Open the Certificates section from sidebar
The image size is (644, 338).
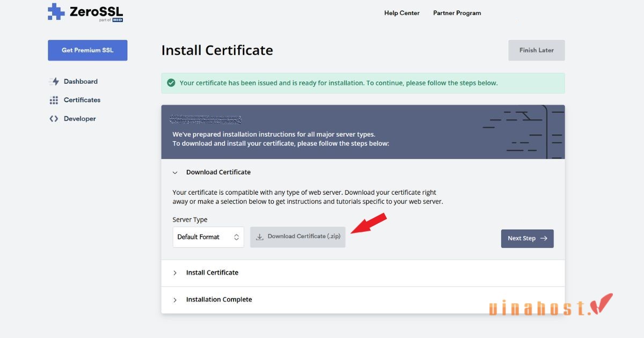coord(82,100)
